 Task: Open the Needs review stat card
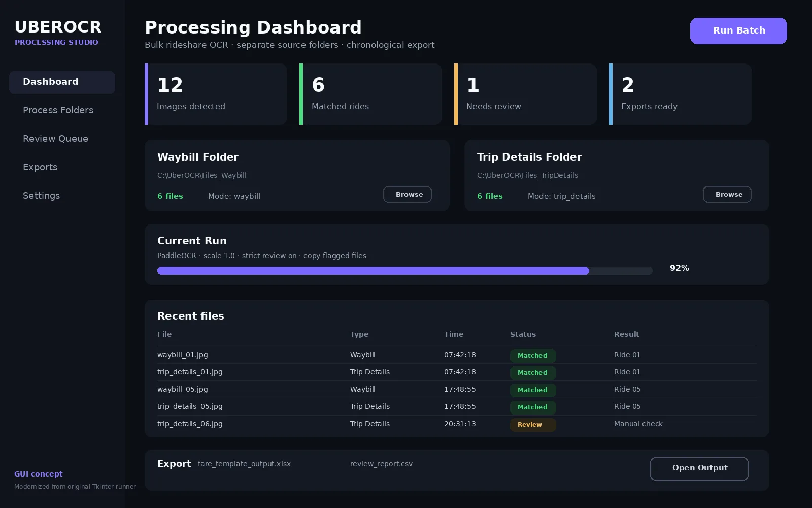tap(525, 94)
